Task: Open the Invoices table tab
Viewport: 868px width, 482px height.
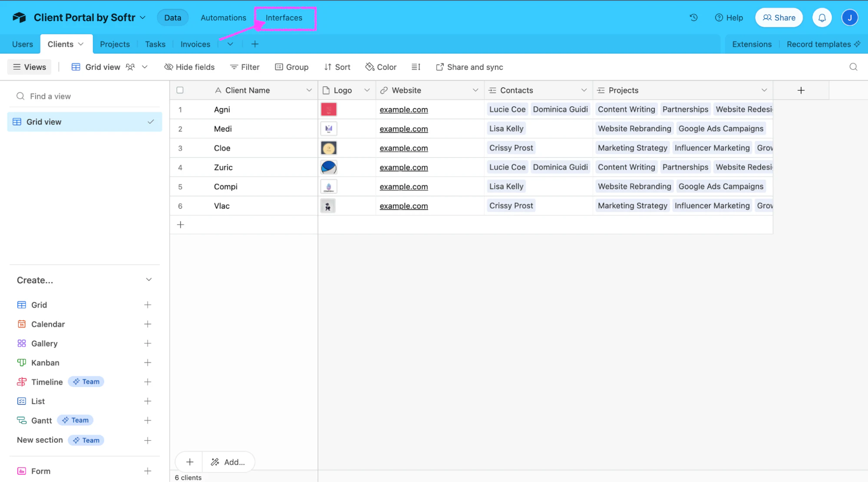Action: [195, 44]
